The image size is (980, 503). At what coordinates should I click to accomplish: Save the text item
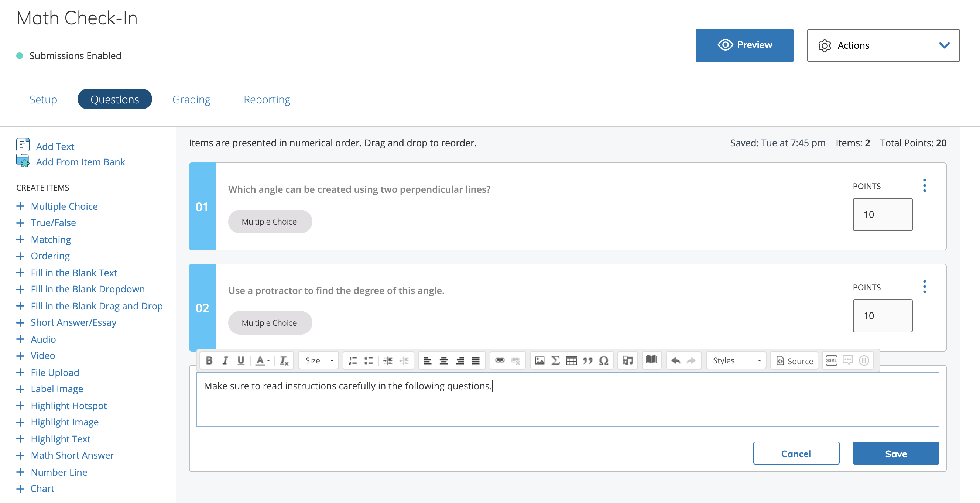[895, 454]
